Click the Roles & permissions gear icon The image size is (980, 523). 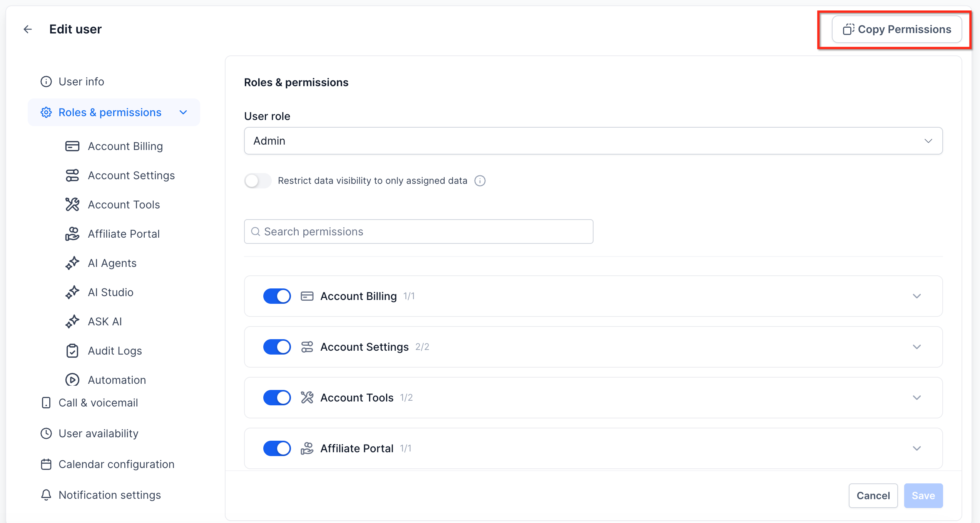click(46, 112)
